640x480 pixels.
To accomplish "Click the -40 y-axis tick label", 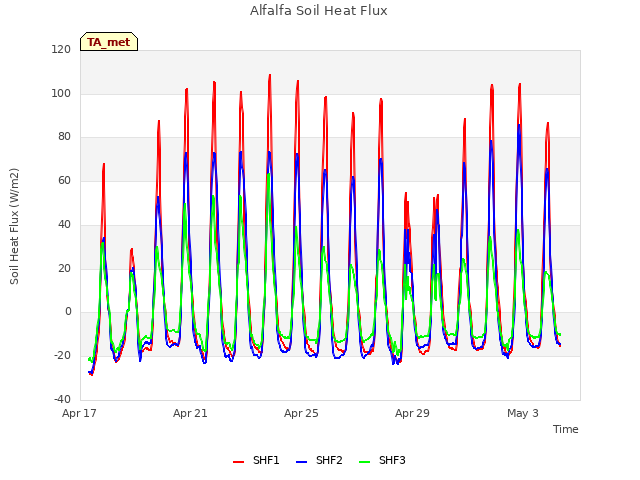I will tap(62, 399).
